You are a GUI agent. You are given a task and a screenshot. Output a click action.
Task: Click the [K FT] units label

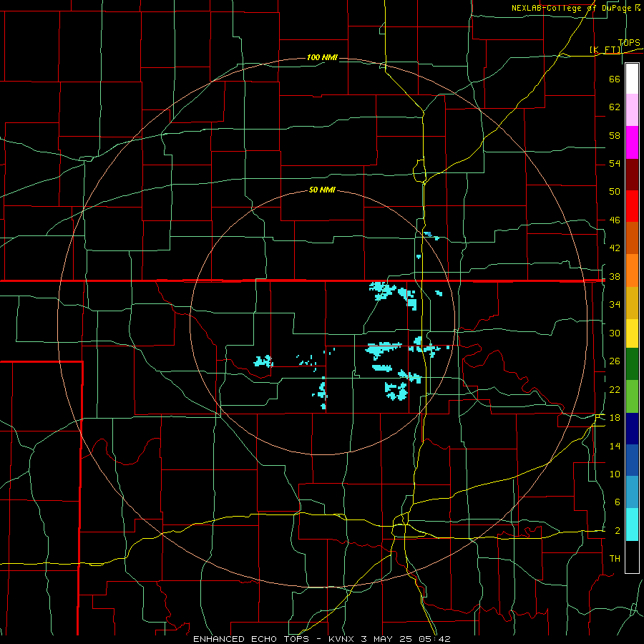point(605,50)
